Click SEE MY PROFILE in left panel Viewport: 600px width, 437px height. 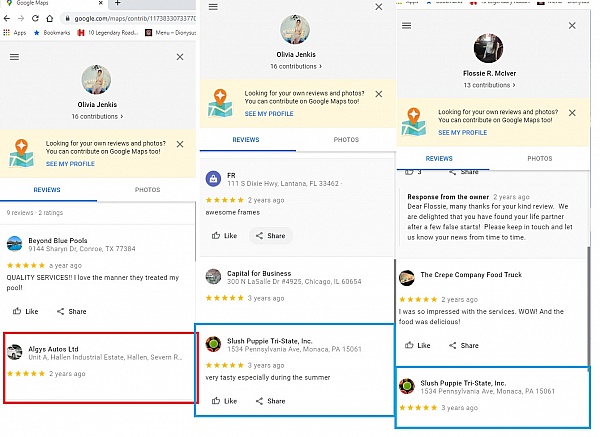click(70, 164)
